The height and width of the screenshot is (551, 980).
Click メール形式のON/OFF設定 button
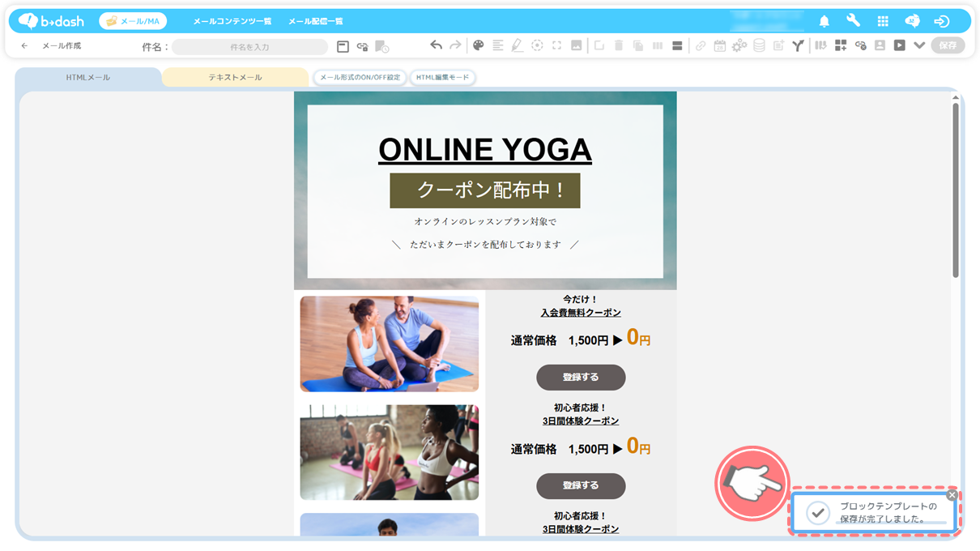pos(360,78)
